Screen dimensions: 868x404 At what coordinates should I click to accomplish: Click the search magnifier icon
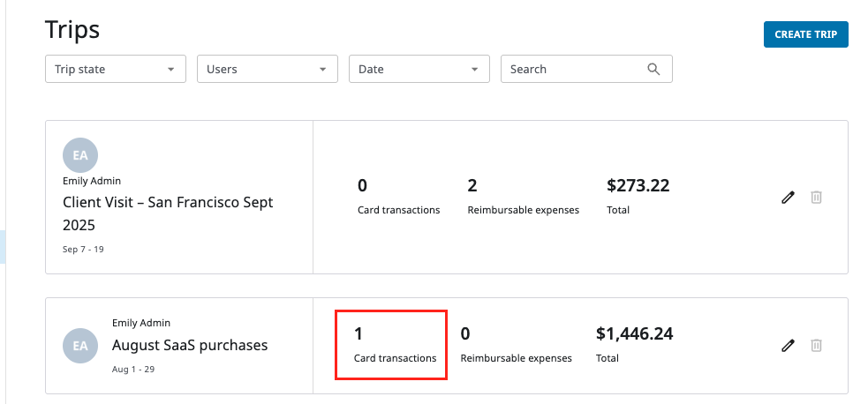coord(653,69)
